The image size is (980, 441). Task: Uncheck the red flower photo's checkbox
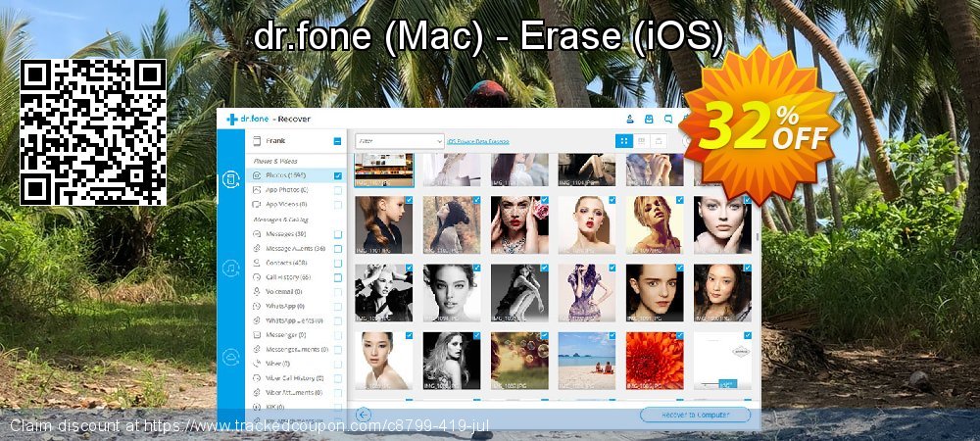pyautogui.click(x=679, y=335)
